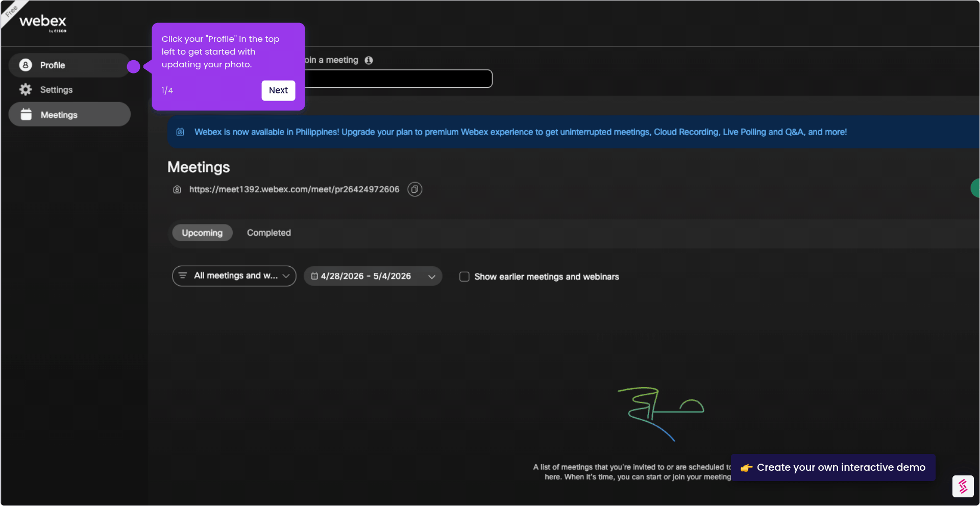Focus the join meeting input field
980x506 pixels.
[398, 79]
